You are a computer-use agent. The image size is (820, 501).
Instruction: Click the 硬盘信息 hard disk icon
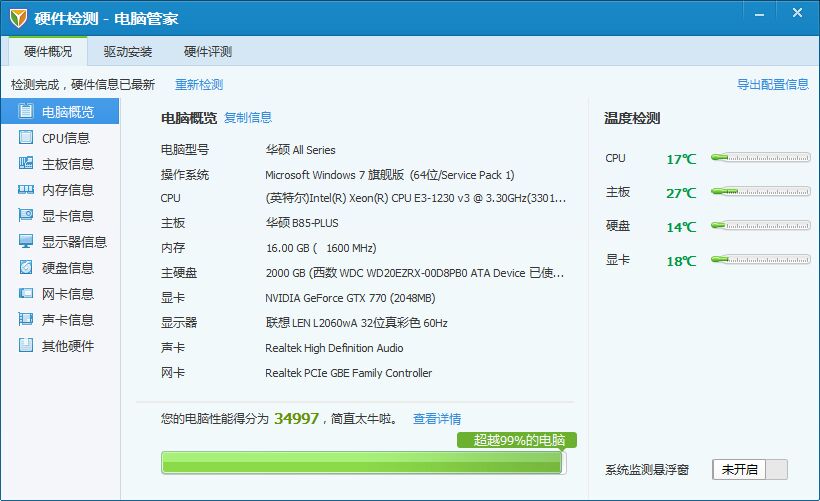click(x=25, y=267)
